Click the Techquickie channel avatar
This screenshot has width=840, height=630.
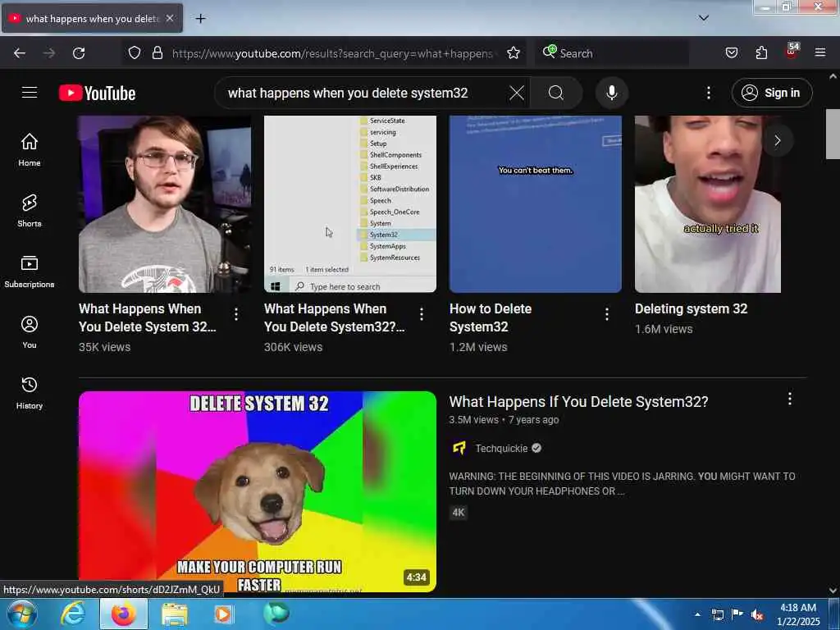coord(459,449)
